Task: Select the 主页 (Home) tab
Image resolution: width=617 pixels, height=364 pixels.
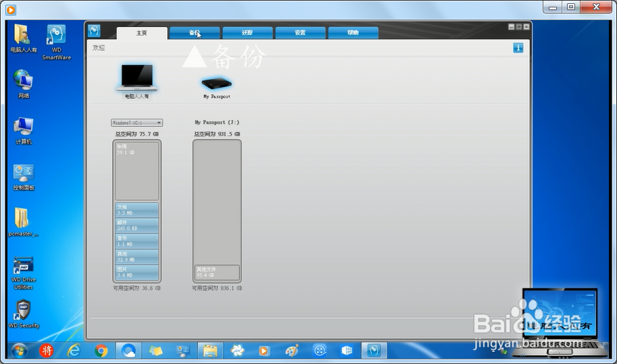Action: pos(142,33)
